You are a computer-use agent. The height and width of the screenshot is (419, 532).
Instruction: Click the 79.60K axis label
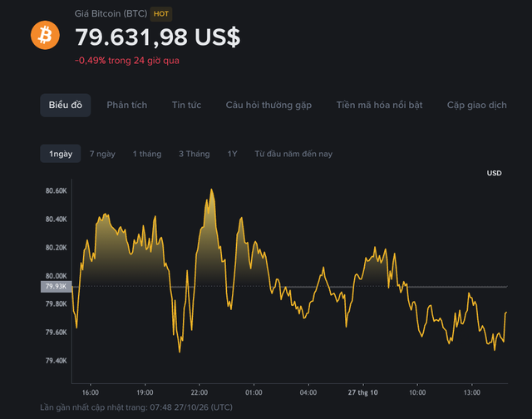tap(57, 333)
